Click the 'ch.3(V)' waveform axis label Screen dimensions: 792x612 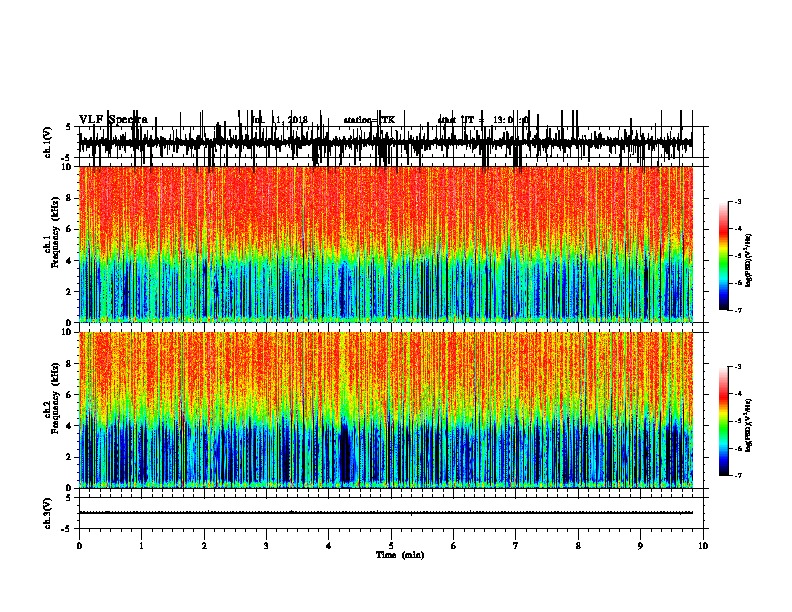click(x=47, y=513)
